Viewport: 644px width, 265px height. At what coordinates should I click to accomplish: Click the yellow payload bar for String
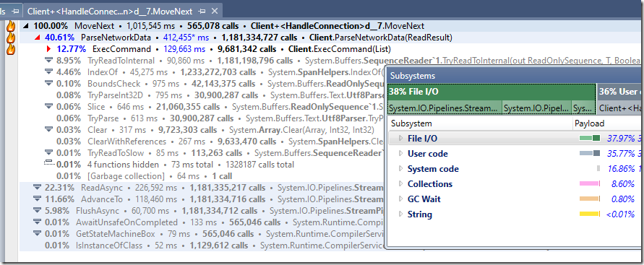point(590,214)
